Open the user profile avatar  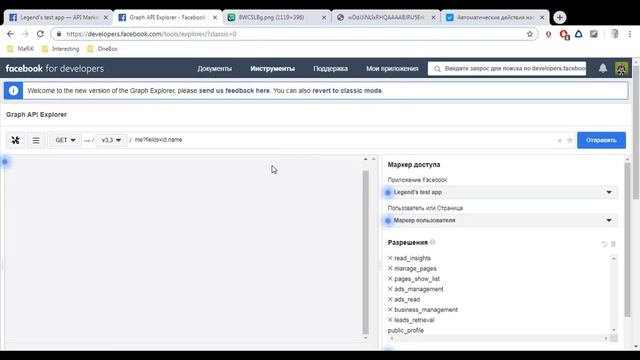(x=621, y=69)
